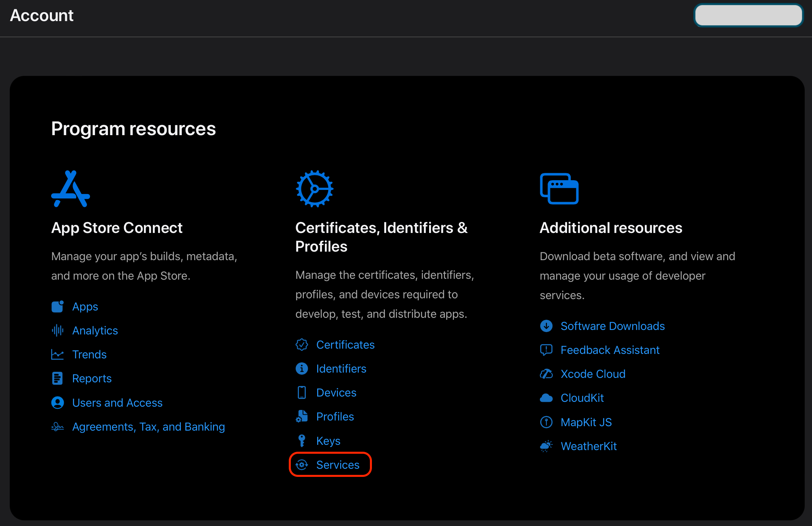The width and height of the screenshot is (812, 526).
Task: Open Users and Access
Action: (117, 403)
